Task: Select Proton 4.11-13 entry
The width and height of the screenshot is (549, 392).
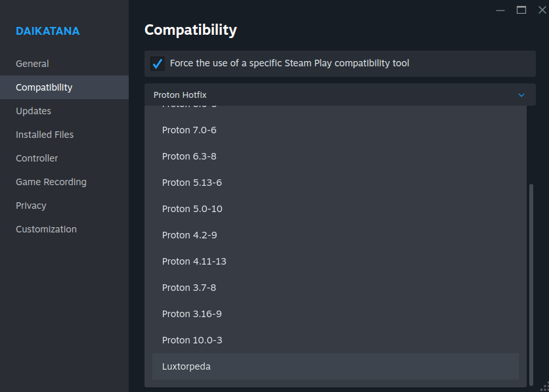Action: 194,261
